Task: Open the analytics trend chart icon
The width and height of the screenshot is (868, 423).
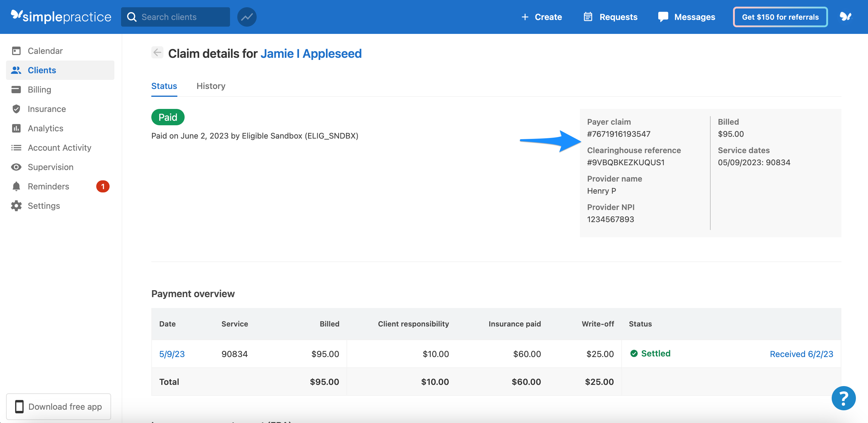Action: pyautogui.click(x=247, y=17)
